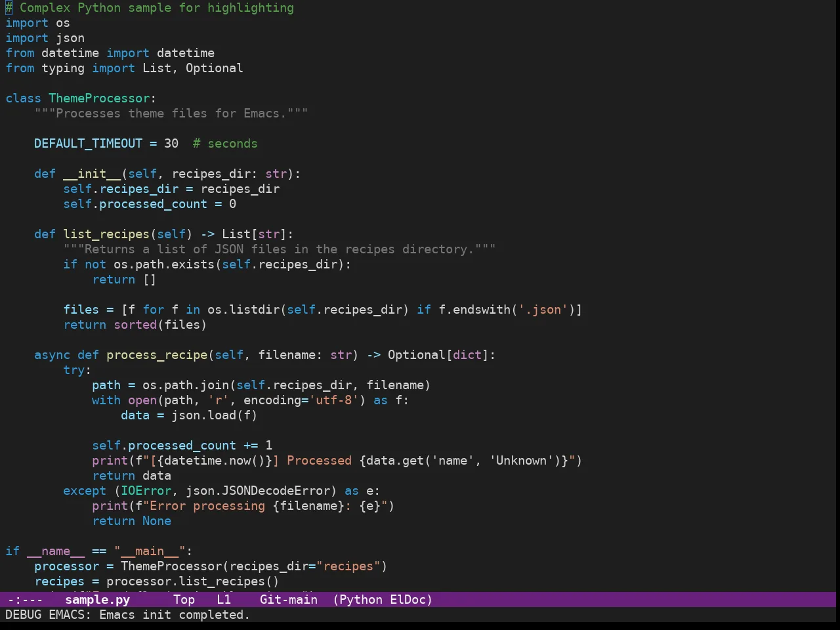Click the 'Returns a list of JSON files' docstring
The image size is (840, 630).
(x=280, y=249)
